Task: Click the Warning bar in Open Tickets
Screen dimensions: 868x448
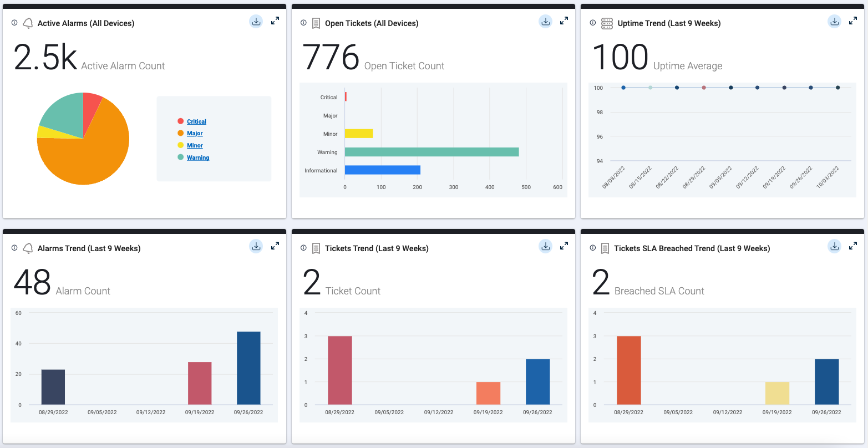Action: [432, 152]
